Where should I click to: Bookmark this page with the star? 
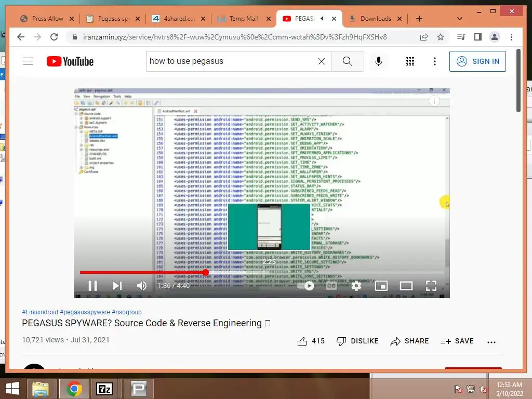click(441, 37)
